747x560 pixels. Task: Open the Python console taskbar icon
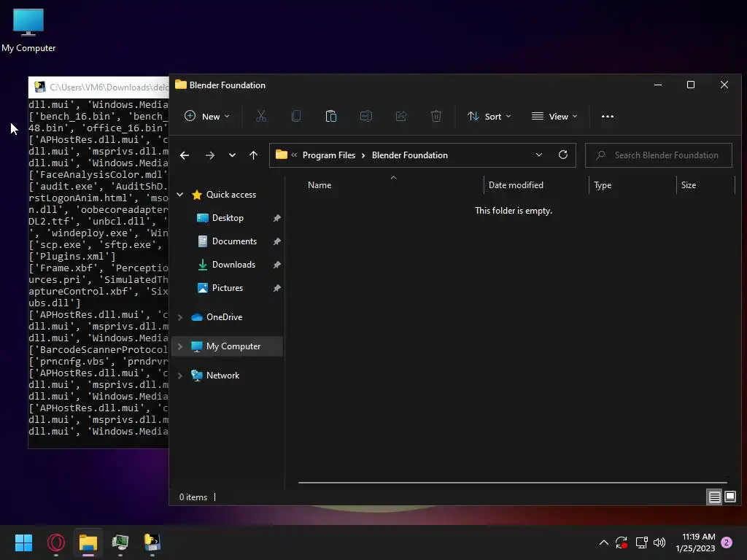152,542
